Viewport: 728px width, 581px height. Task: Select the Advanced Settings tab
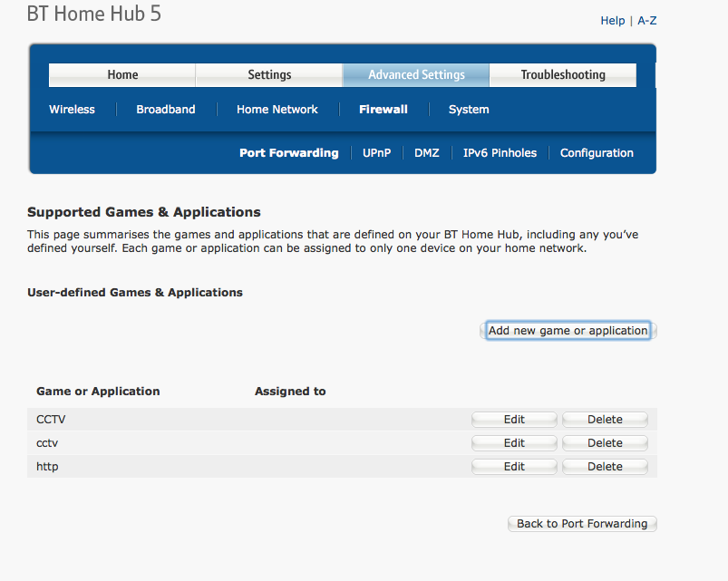pyautogui.click(x=415, y=74)
